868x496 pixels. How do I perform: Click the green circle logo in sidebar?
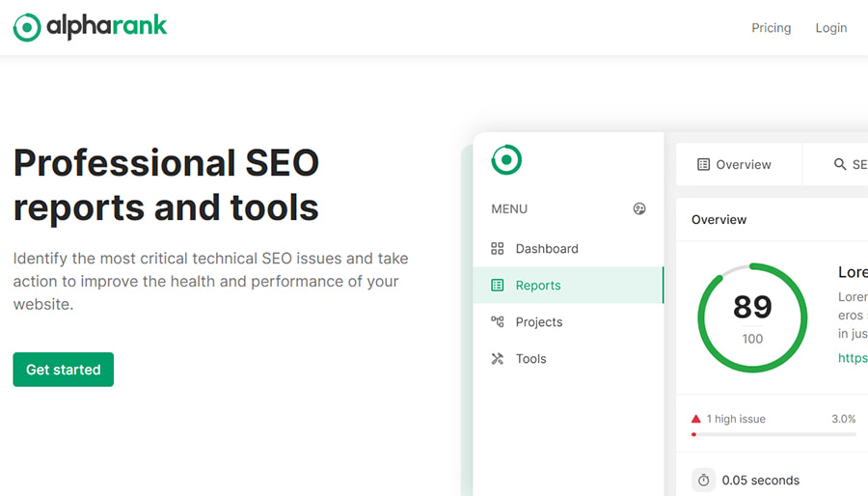(x=506, y=159)
